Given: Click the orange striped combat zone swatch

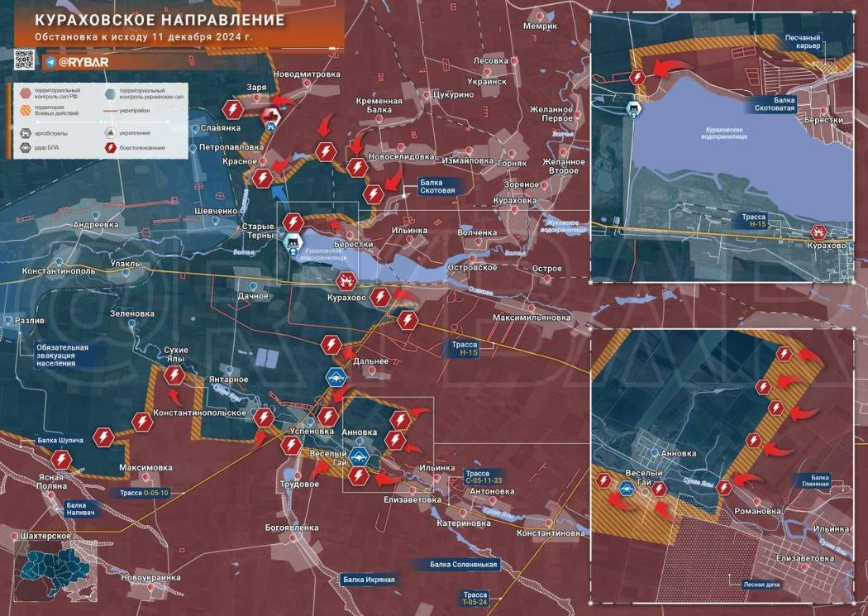Looking at the screenshot, I should click(26, 111).
